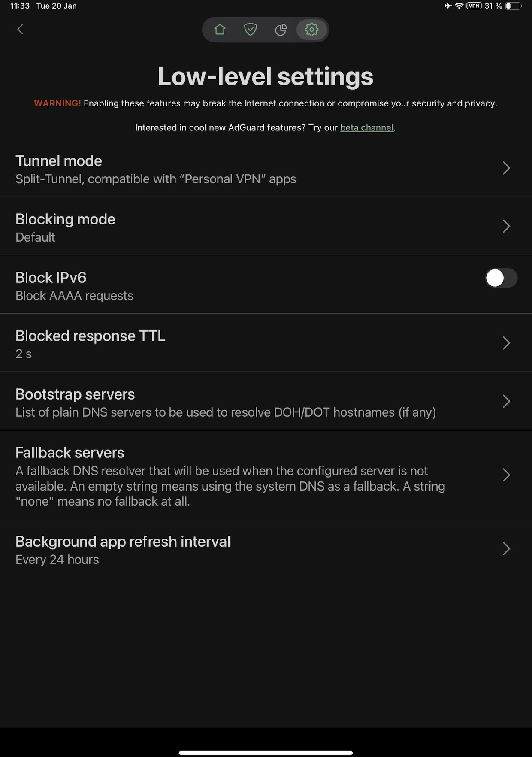Select the Settings gear icon

click(x=311, y=30)
